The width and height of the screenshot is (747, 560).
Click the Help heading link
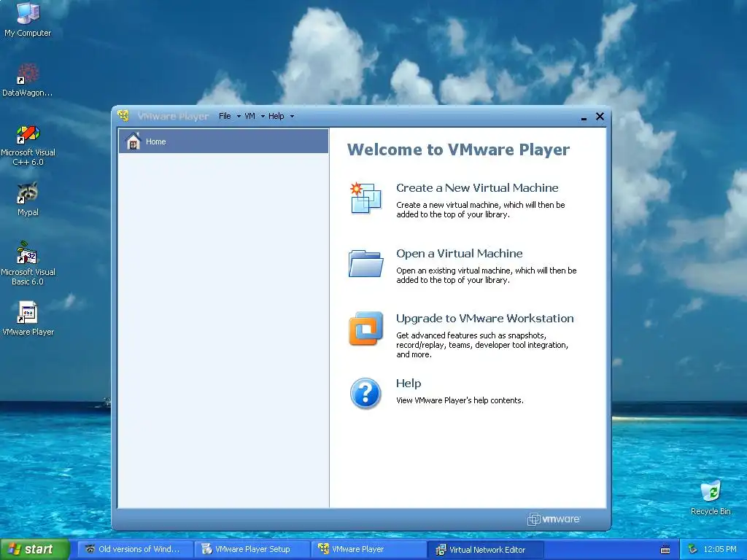[x=409, y=384]
